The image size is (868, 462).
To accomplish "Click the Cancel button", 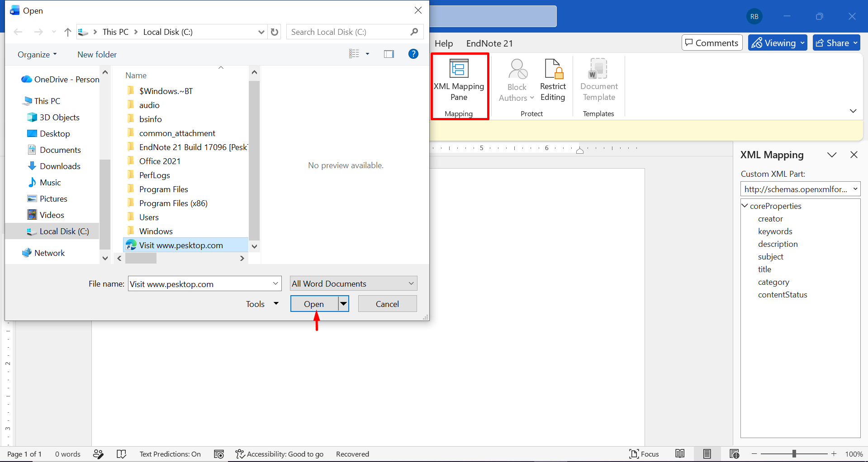I will click(387, 304).
